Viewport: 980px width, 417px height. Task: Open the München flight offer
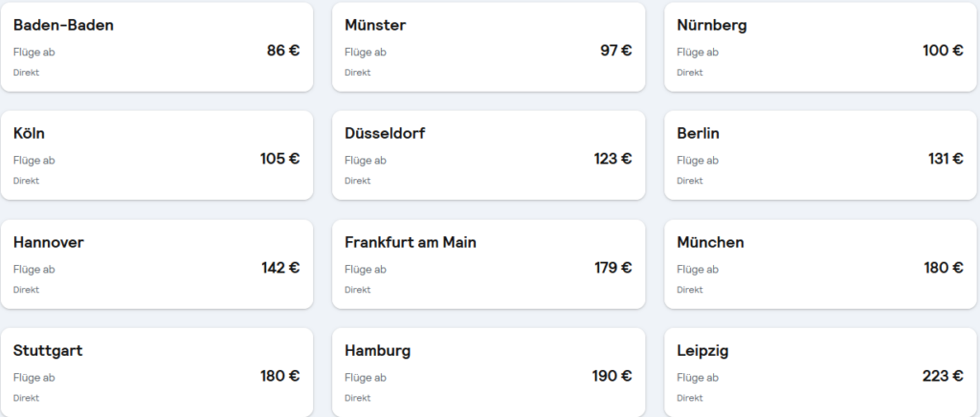point(820,264)
